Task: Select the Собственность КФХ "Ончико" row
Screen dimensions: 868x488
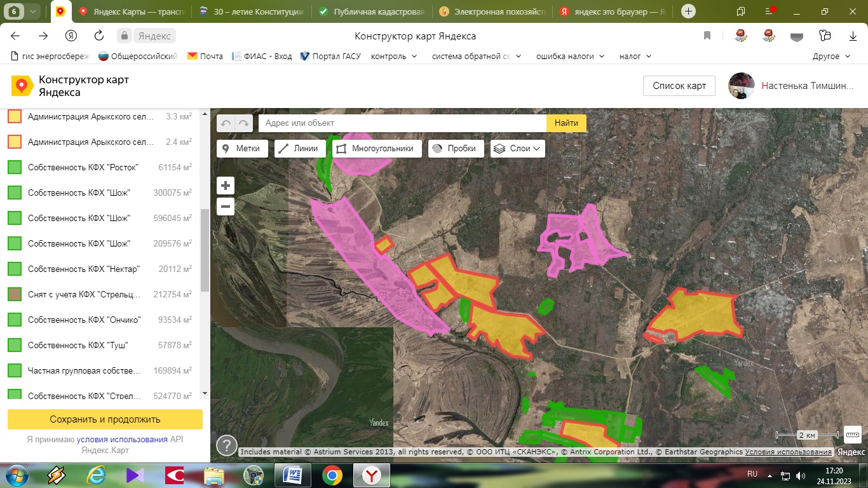Action: point(100,320)
